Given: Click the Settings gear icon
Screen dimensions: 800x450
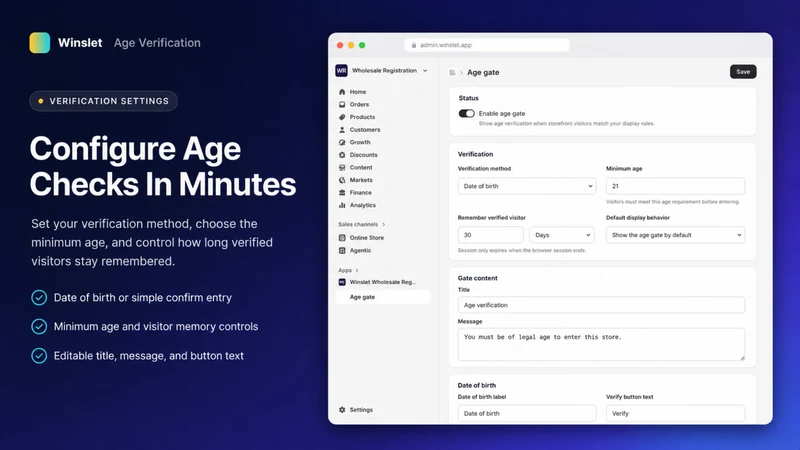Looking at the screenshot, I should [342, 410].
